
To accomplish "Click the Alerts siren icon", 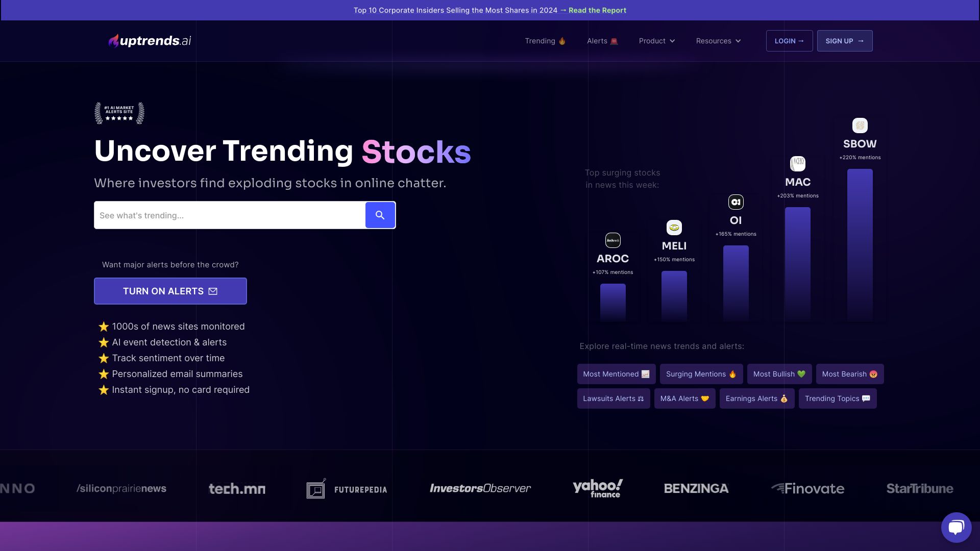I will [x=614, y=41].
